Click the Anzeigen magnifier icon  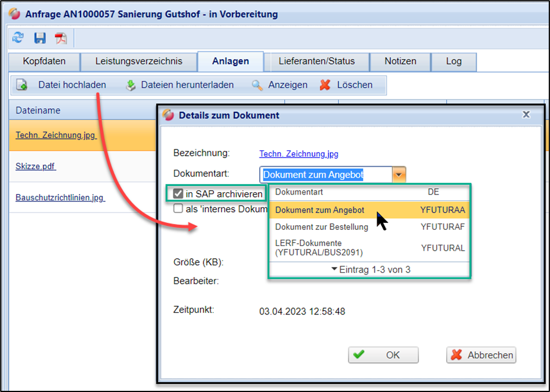pos(257,85)
